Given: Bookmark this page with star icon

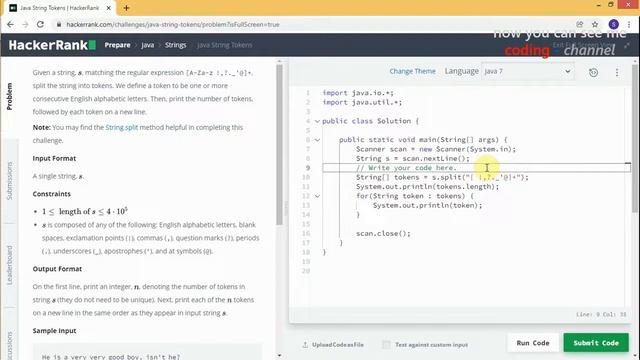Looking at the screenshot, I should pyautogui.click(x=595, y=24).
